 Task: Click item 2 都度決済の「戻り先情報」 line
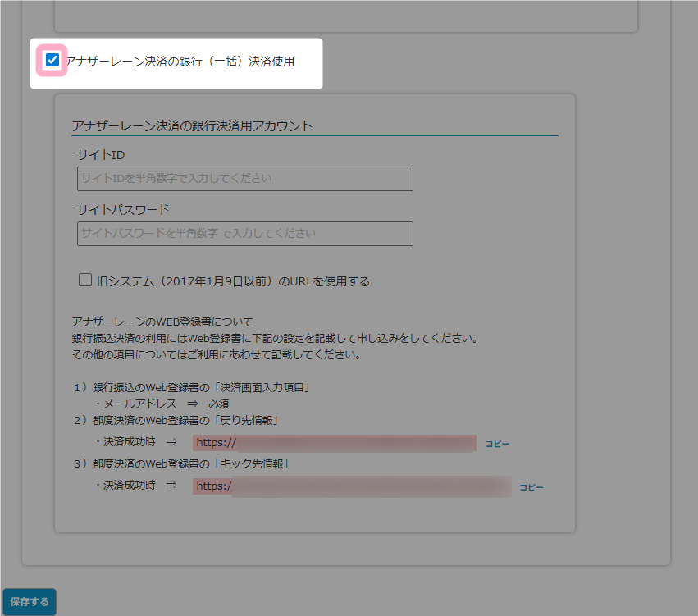176,421
